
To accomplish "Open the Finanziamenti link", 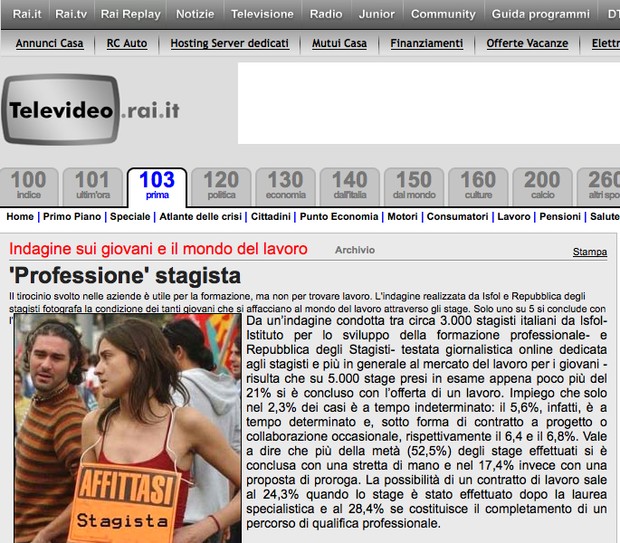I will click(427, 43).
